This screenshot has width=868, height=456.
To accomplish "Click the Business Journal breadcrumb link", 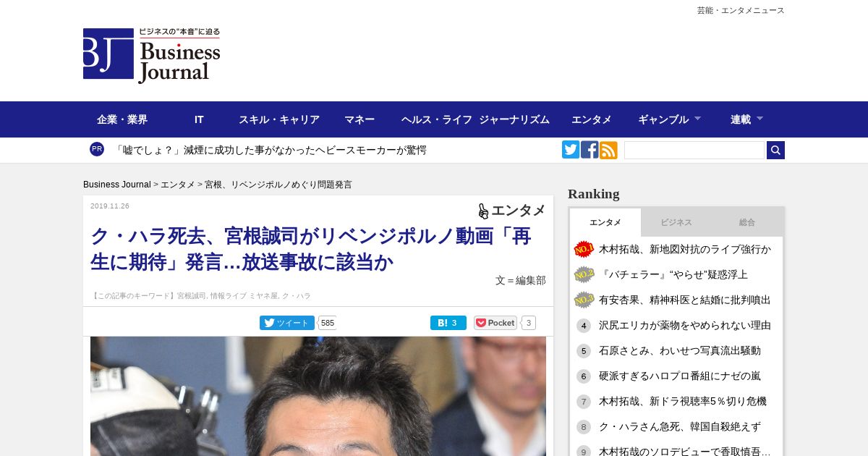I will pos(117,185).
